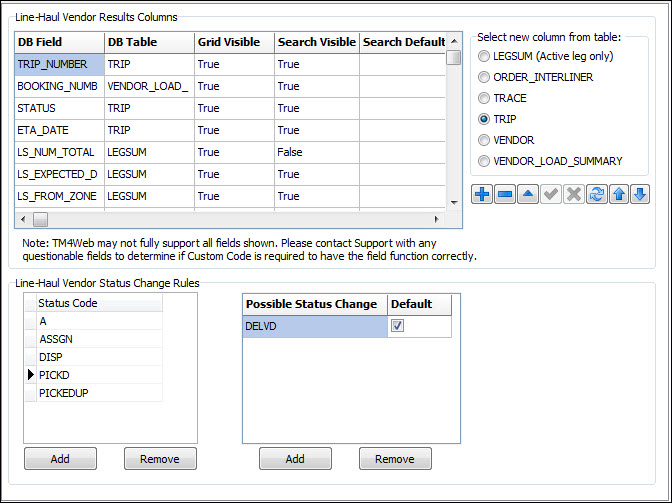Click the Possible Status Change header
672x503 pixels.
(x=315, y=305)
